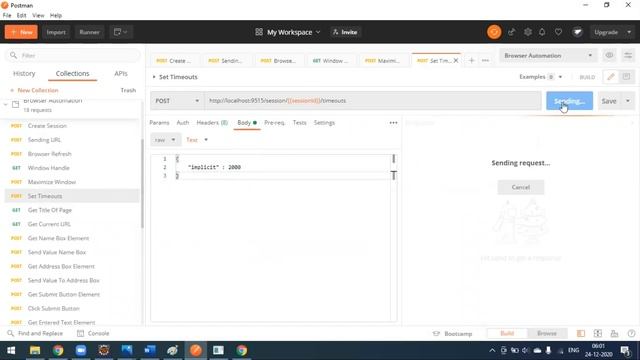Screen dimensions: 640x360
Task: Select the Click Submit Button request
Action: [72, 308]
